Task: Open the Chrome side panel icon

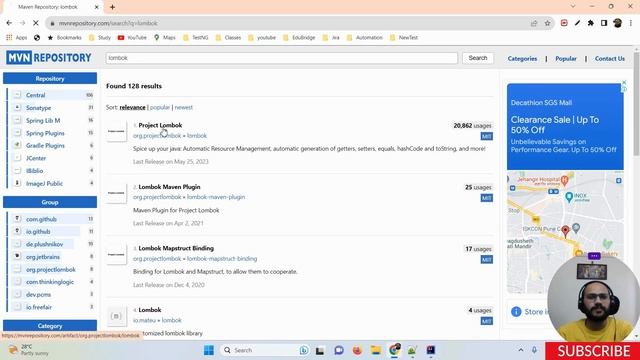Action: click(x=604, y=23)
